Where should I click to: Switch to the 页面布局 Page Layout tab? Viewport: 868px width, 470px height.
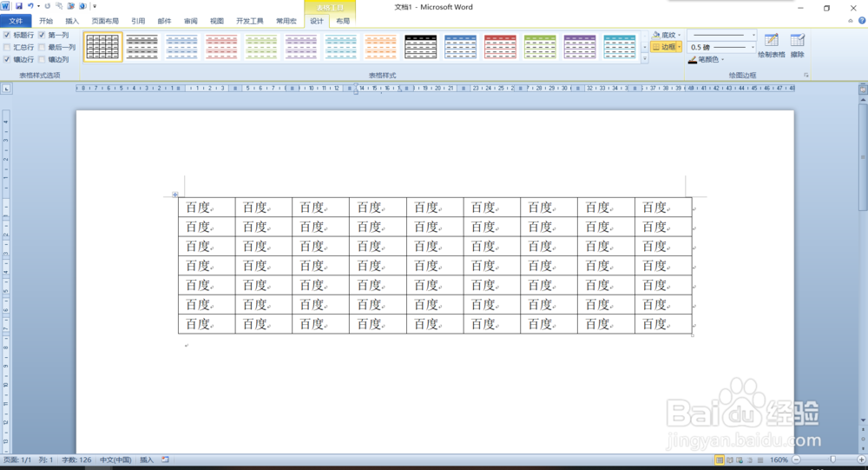pyautogui.click(x=105, y=21)
